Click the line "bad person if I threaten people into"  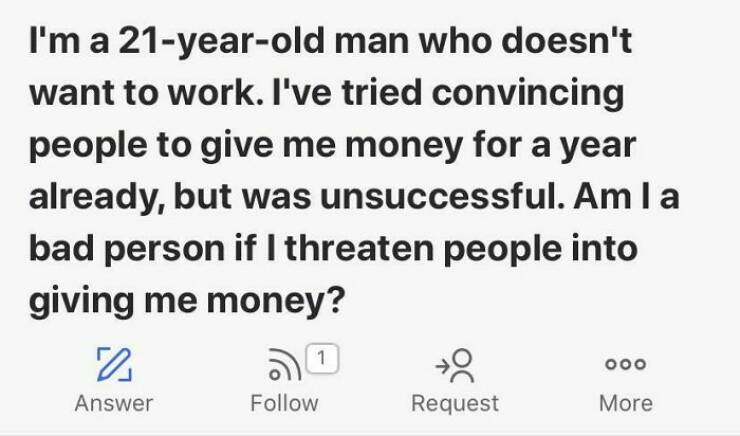click(x=331, y=248)
